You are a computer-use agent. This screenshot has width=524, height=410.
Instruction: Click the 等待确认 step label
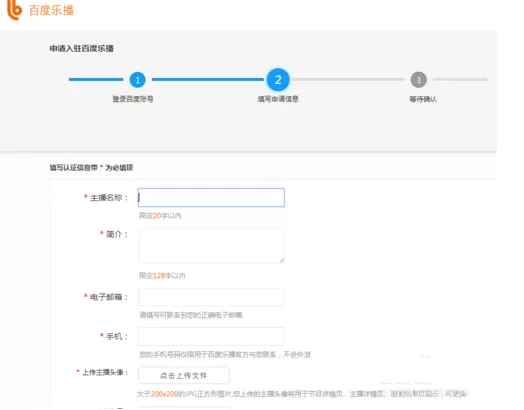tap(423, 99)
